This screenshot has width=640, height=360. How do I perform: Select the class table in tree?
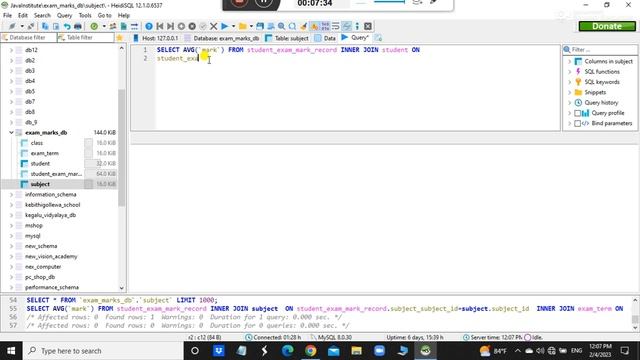(x=36, y=143)
